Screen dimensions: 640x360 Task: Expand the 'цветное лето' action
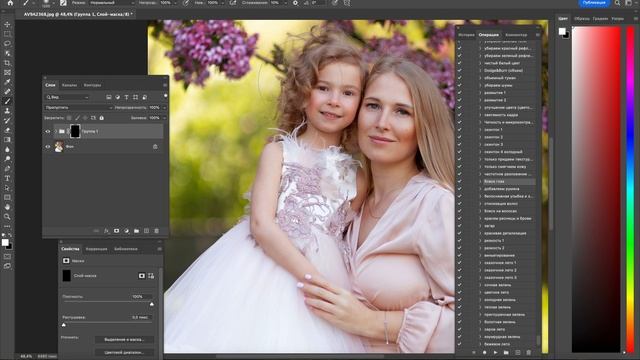tap(480, 292)
